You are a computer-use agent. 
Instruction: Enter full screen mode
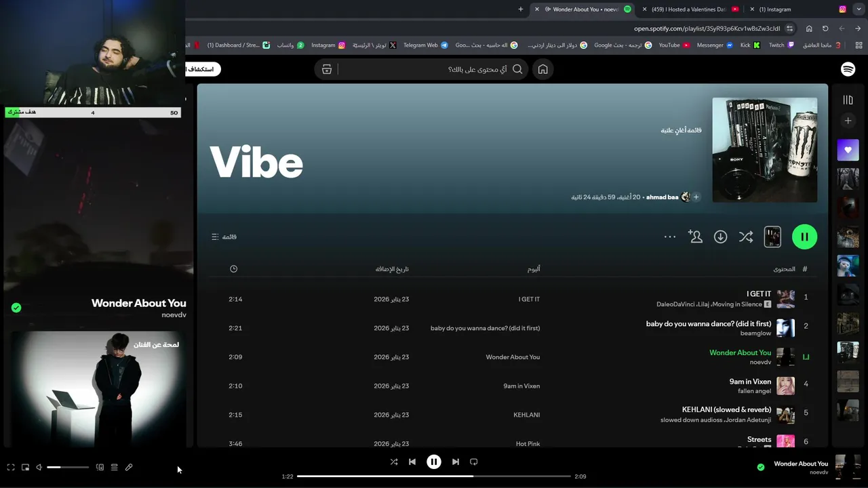click(11, 467)
